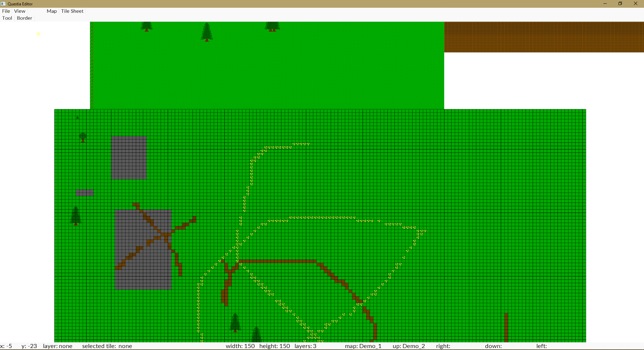Click the 'layers: 3' status text

click(x=305, y=346)
